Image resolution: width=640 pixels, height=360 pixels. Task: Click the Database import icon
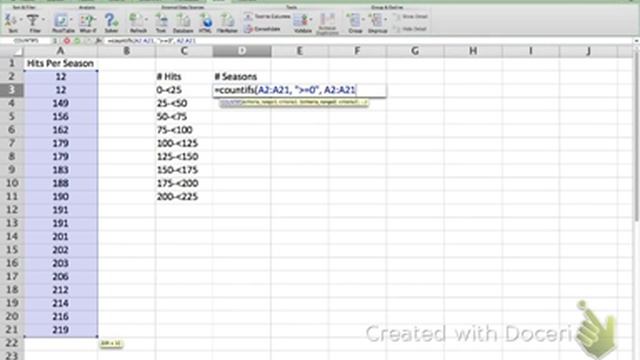pos(183,20)
